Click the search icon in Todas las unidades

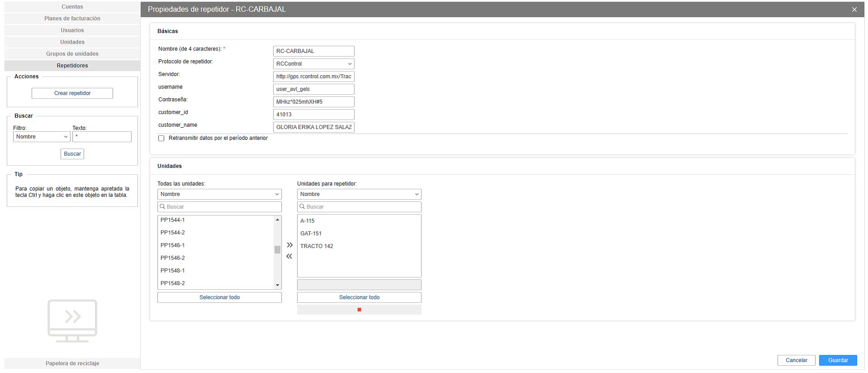[163, 206]
